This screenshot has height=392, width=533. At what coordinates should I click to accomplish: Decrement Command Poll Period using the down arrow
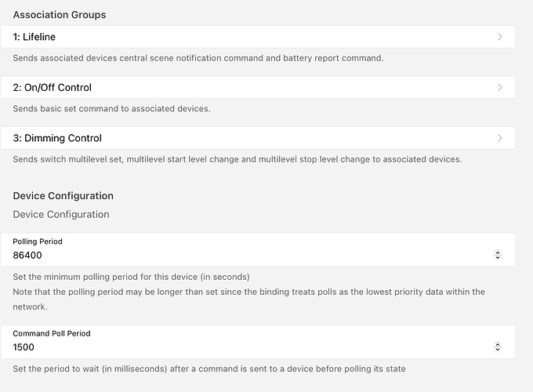(498, 349)
